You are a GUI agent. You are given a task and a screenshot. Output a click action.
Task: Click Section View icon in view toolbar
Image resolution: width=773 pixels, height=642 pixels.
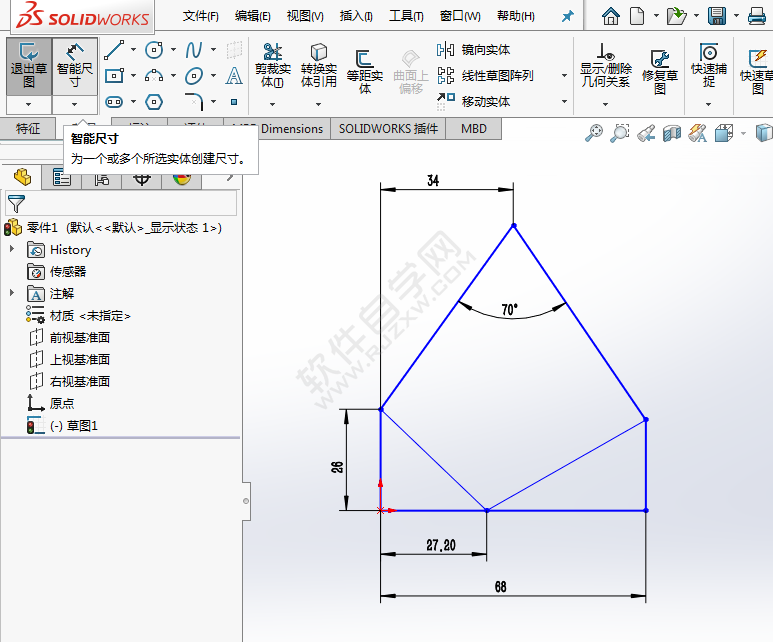point(672,133)
